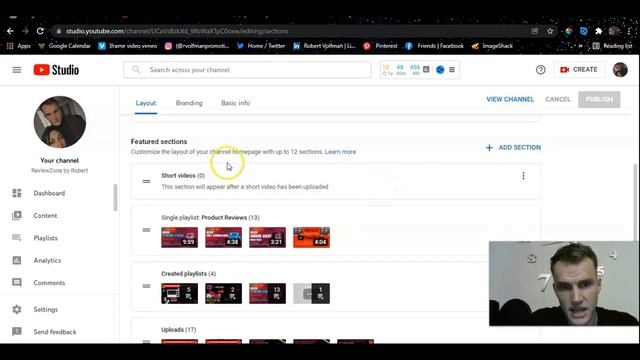
Task: Click the search magnifier icon
Action: pos(136,70)
